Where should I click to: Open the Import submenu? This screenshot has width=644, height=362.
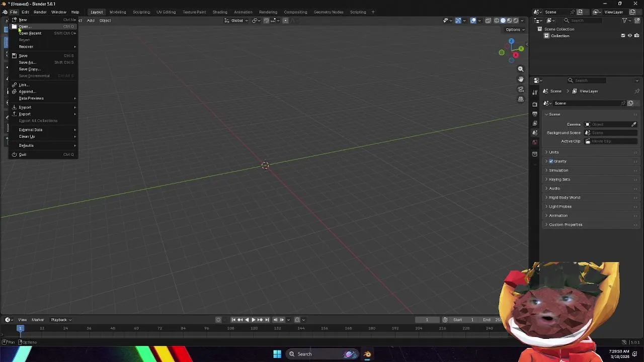click(43, 108)
